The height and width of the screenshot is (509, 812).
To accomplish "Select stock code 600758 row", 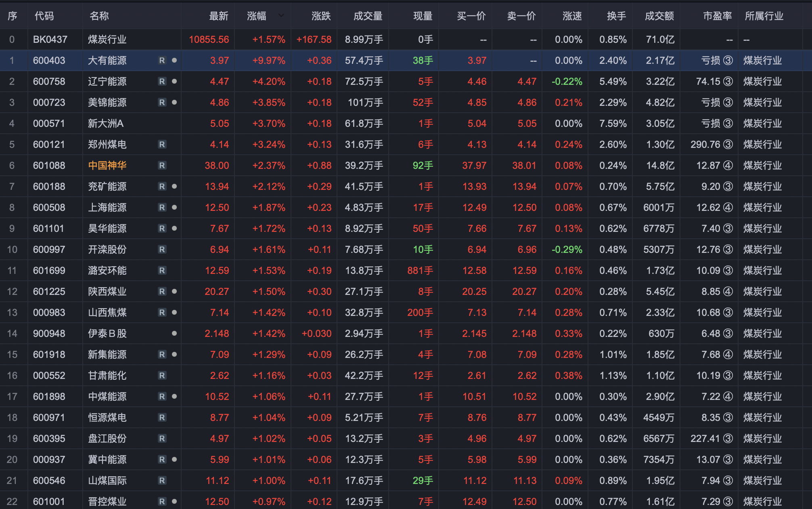I will [x=49, y=82].
